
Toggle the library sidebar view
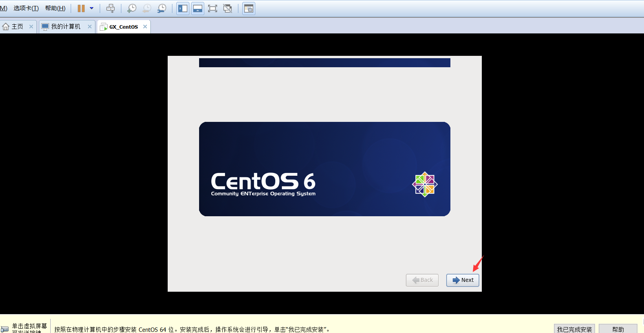[183, 8]
